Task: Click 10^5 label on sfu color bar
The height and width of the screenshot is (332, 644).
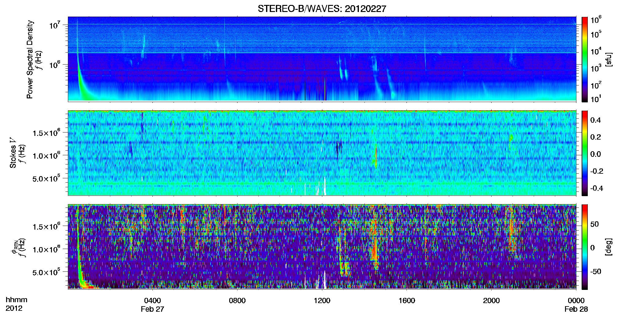Action: click(x=596, y=34)
